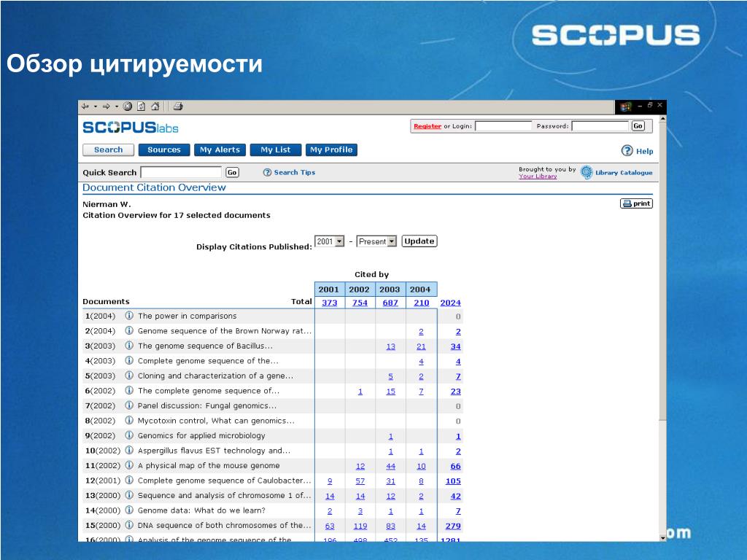Viewport: 747px width, 560px height.
Task: Open info icon for Genome data: What do we learn
Action: tap(129, 510)
